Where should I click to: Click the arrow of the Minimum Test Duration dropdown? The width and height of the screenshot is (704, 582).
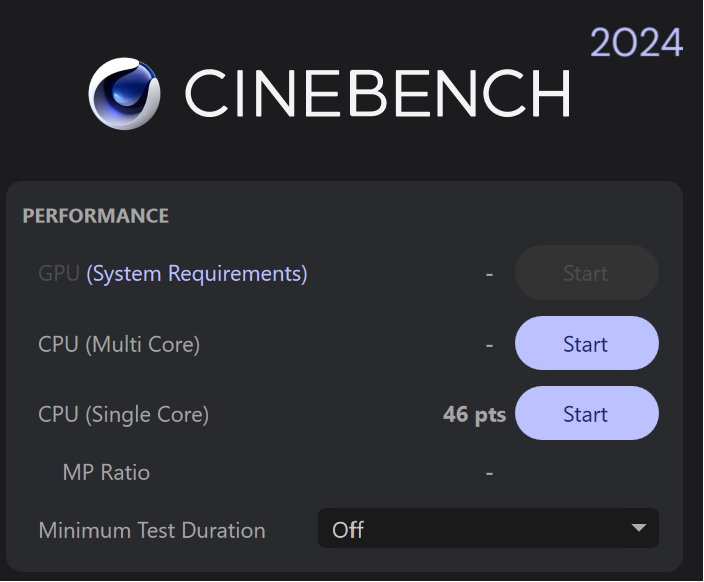[x=639, y=529]
